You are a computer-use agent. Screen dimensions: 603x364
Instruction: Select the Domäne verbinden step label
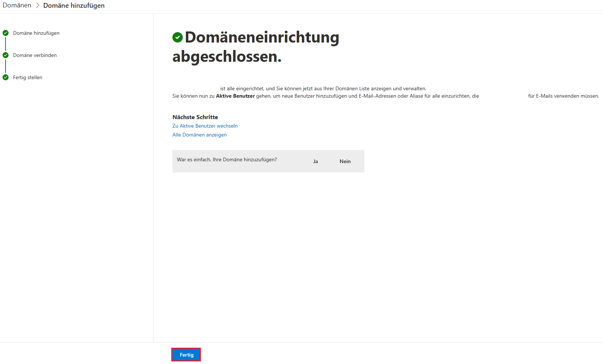click(x=35, y=55)
